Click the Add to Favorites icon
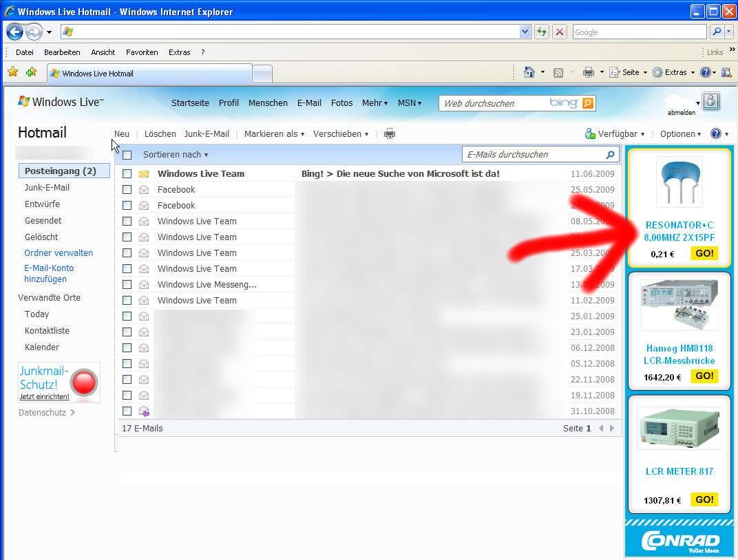738x560 pixels. pyautogui.click(x=31, y=72)
